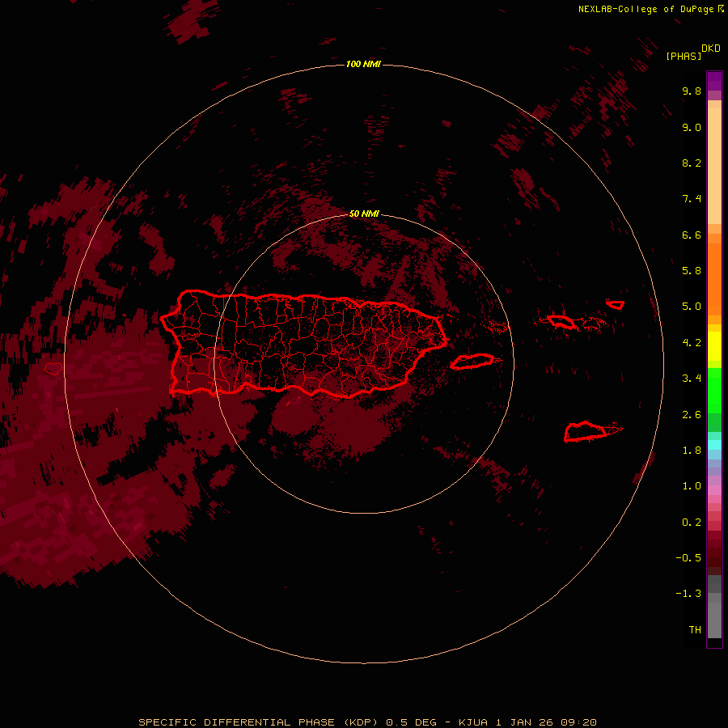Select the 1.0 legend value
The image size is (728, 728).
[692, 486]
